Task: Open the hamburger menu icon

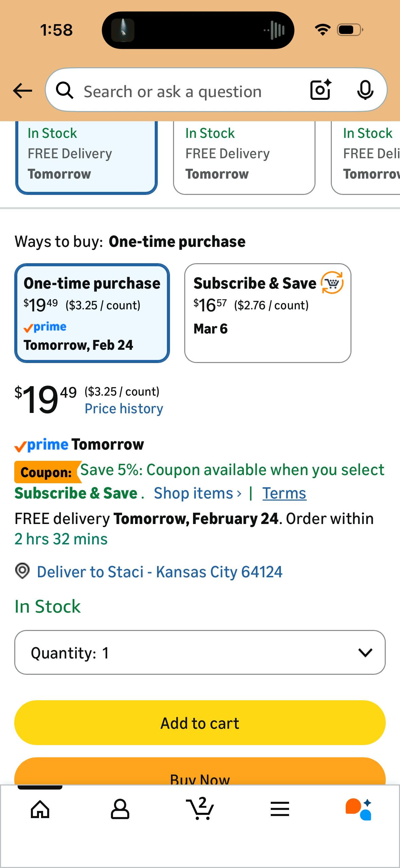Action: point(280,809)
